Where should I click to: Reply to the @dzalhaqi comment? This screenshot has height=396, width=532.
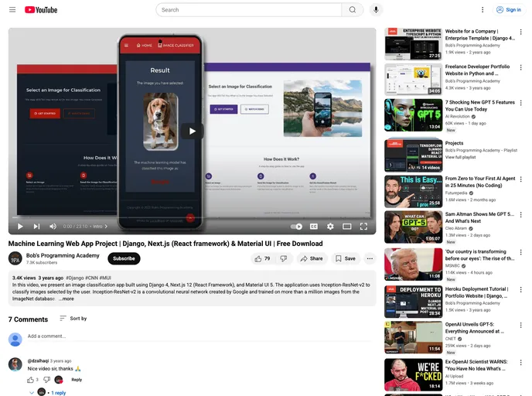(x=77, y=380)
